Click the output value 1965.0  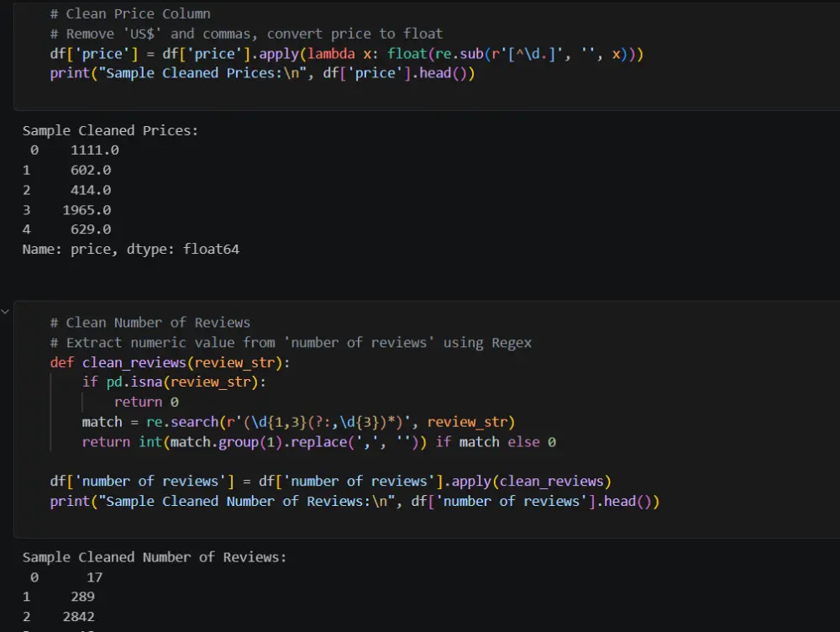click(x=87, y=210)
